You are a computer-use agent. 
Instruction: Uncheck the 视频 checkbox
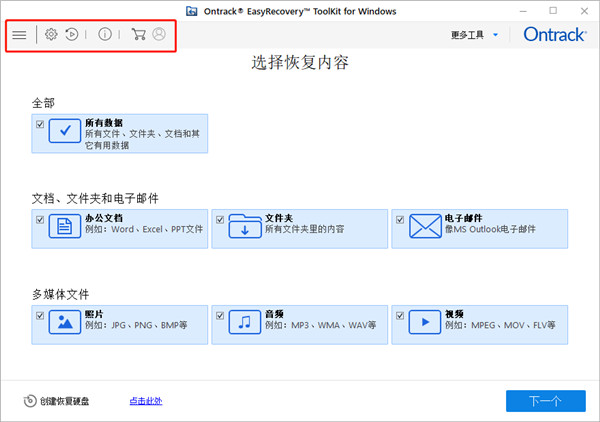click(400, 316)
